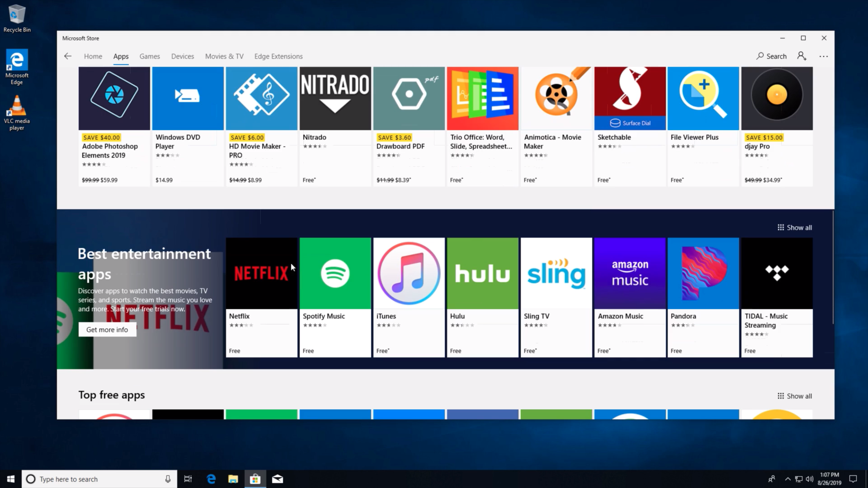Open the Nitrado app tile
This screenshot has height=488, width=868.
(x=335, y=127)
